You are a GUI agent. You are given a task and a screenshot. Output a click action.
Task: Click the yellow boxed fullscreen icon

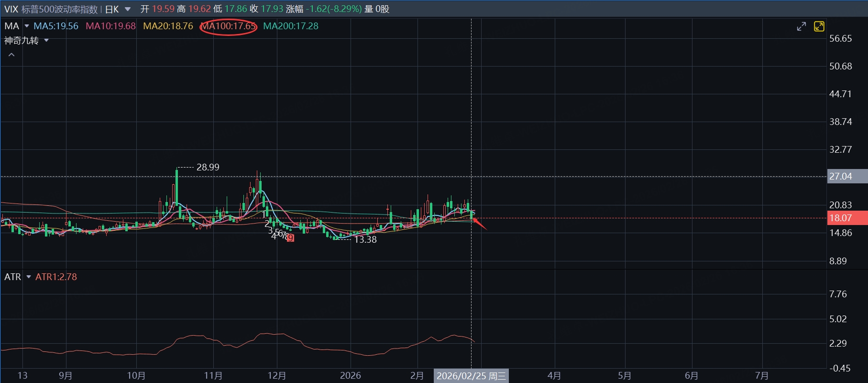click(819, 26)
